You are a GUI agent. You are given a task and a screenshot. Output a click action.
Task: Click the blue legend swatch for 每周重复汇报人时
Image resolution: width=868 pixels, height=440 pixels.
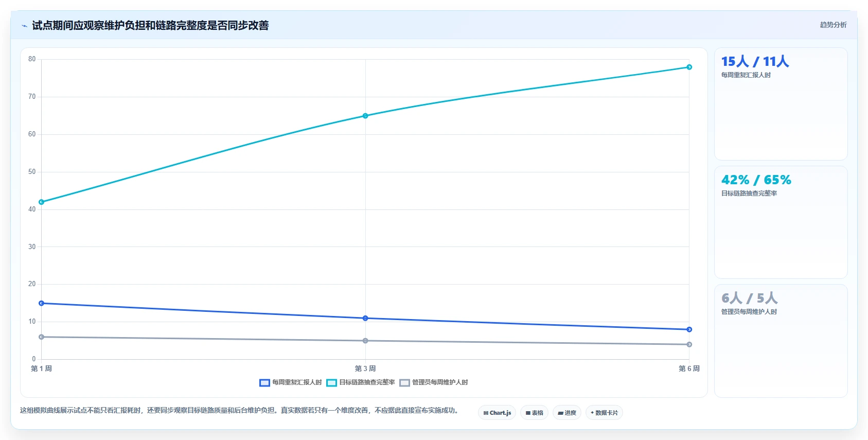click(264, 382)
